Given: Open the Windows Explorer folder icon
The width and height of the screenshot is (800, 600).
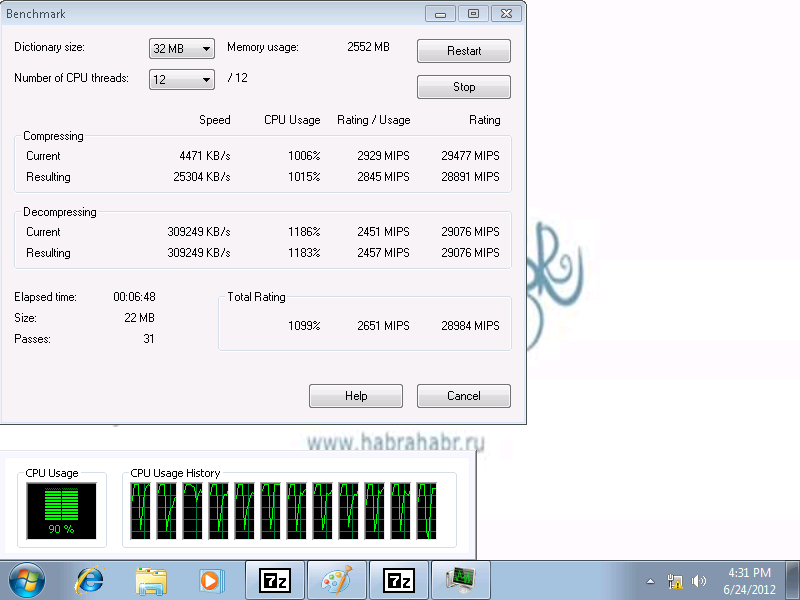Looking at the screenshot, I should coord(151,581).
